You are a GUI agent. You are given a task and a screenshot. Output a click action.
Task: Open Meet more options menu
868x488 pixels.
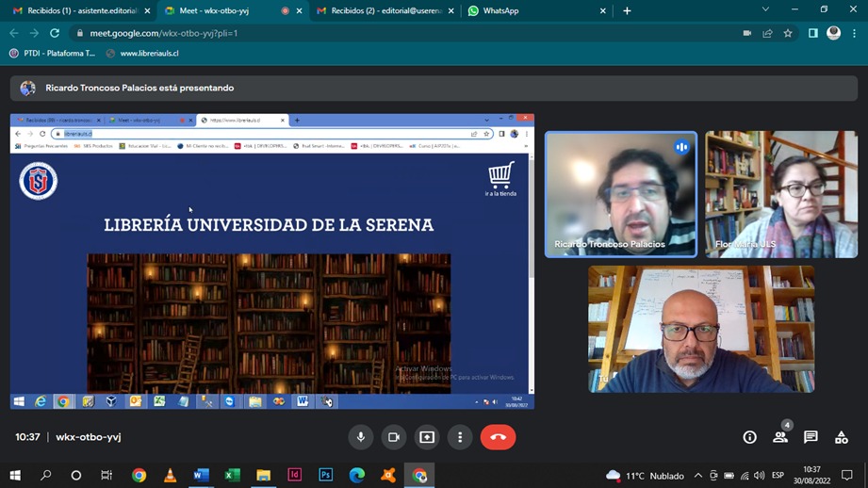460,437
